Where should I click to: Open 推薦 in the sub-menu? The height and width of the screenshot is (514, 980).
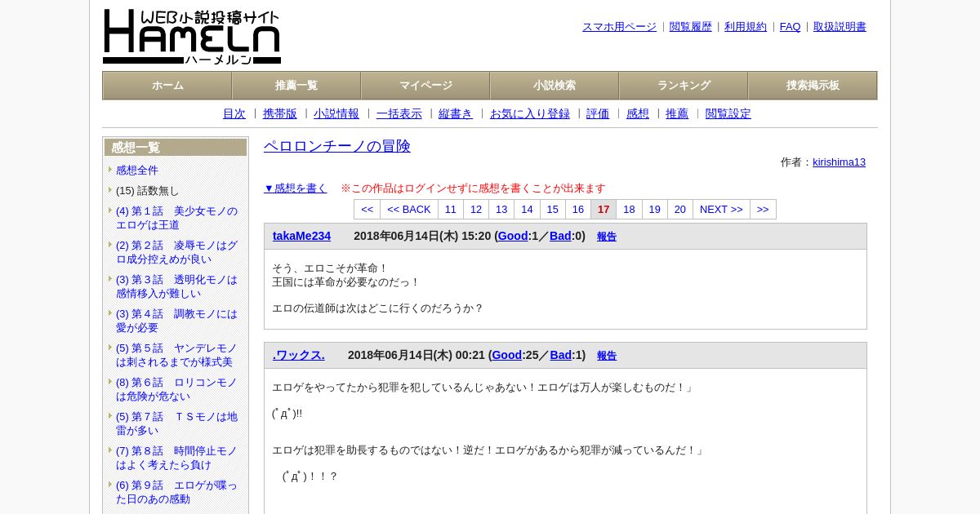point(677,114)
